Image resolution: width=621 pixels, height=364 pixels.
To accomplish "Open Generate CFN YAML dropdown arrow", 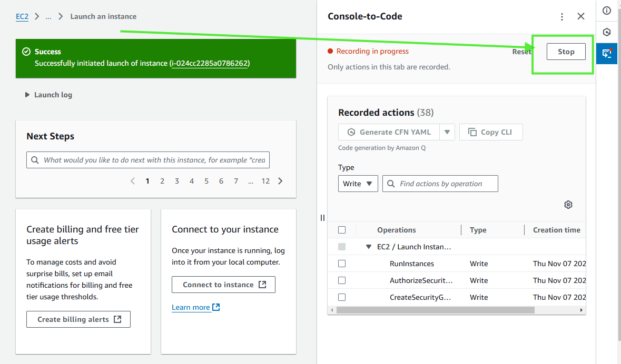I will click(x=447, y=132).
